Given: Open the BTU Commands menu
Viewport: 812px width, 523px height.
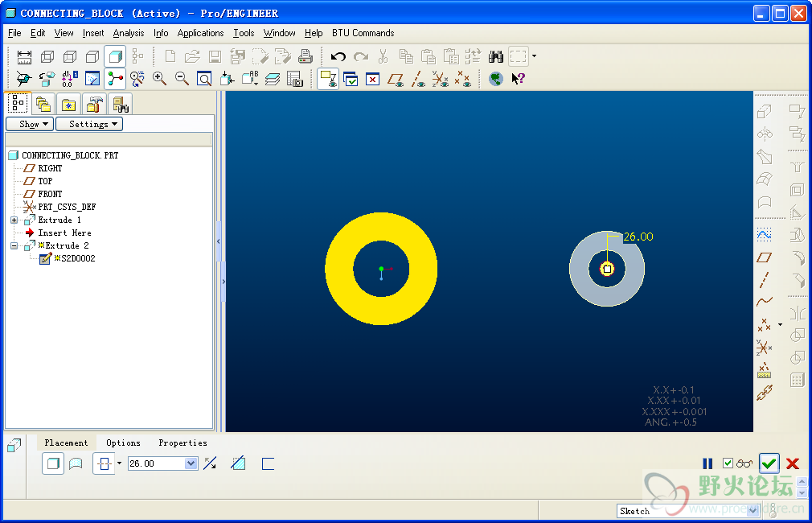Looking at the screenshot, I should [363, 33].
